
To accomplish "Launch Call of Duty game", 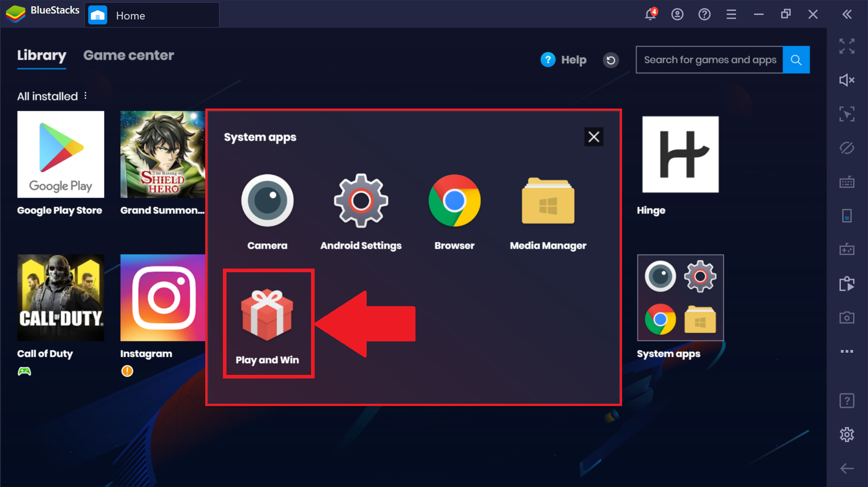I will pyautogui.click(x=61, y=298).
